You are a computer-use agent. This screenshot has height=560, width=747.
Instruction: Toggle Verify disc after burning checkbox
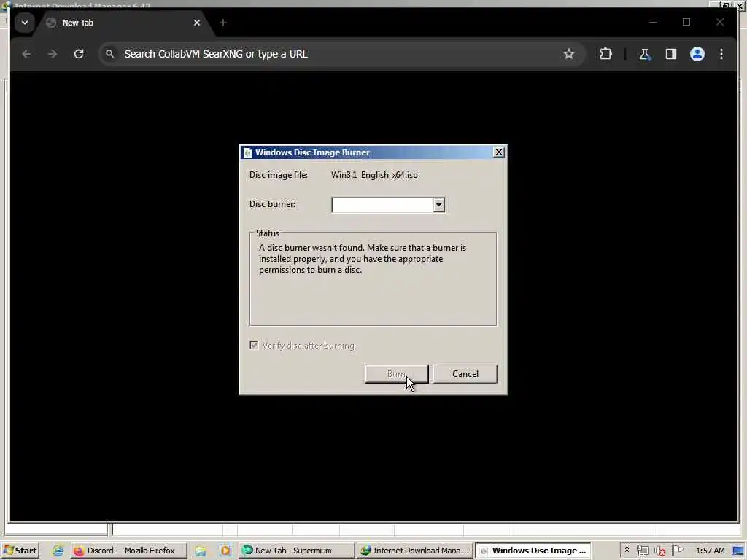(254, 345)
